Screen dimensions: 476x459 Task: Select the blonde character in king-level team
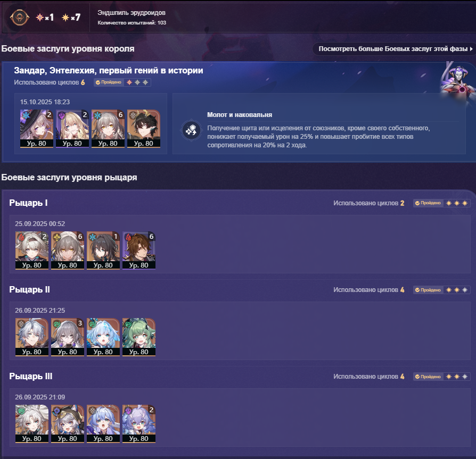[x=72, y=129]
